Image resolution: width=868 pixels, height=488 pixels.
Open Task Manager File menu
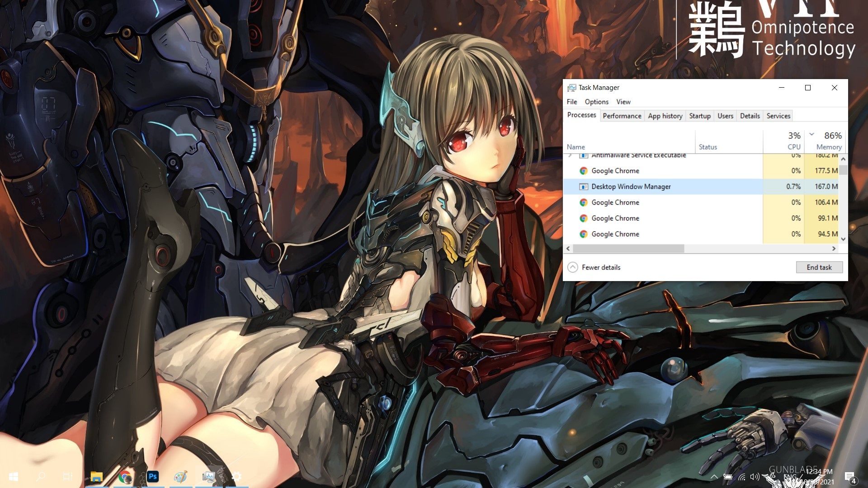point(572,101)
